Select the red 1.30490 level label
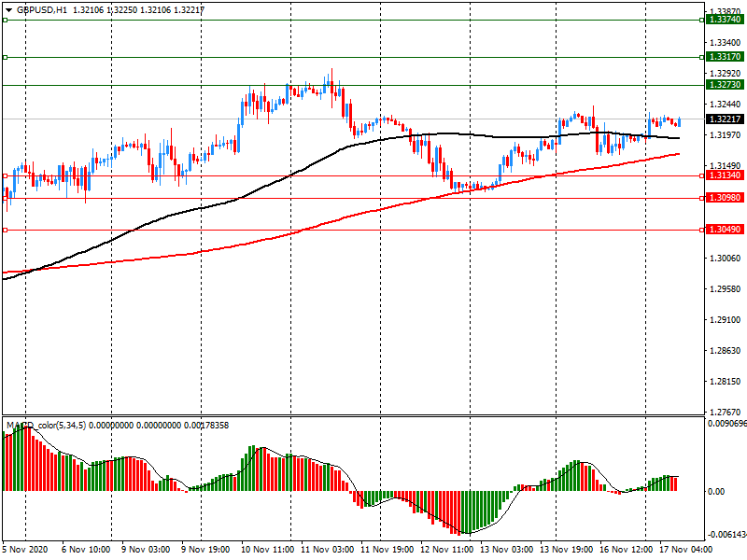The height and width of the screenshot is (560, 747). pos(724,230)
